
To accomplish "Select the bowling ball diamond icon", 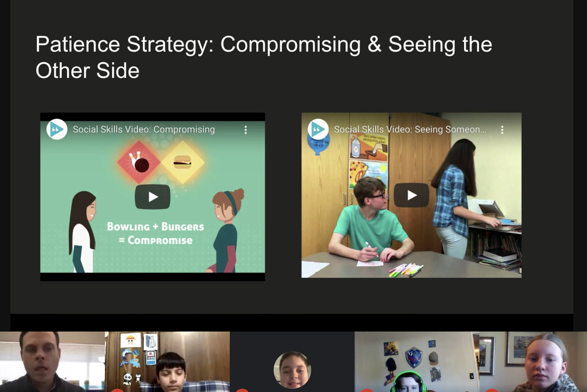I will [139, 162].
